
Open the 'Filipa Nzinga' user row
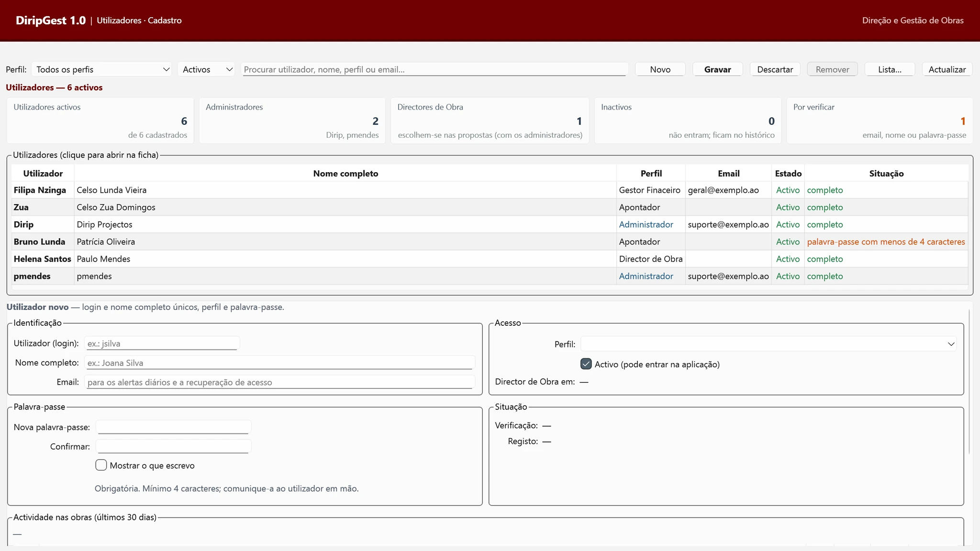click(490, 190)
